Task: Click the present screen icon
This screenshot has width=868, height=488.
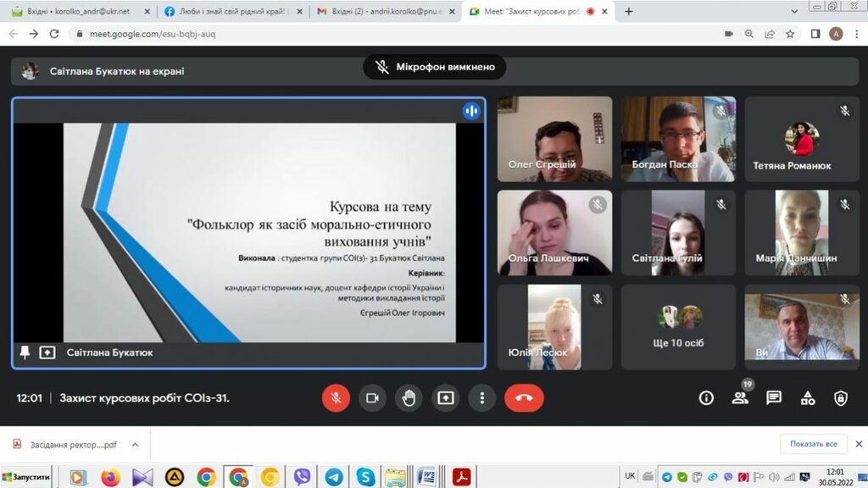Action: (446, 398)
